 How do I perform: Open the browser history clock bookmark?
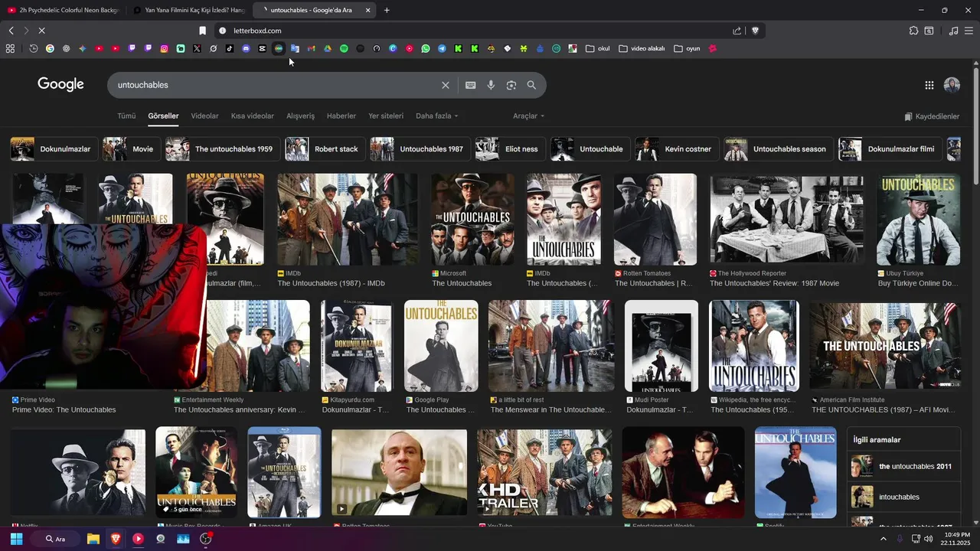34,48
